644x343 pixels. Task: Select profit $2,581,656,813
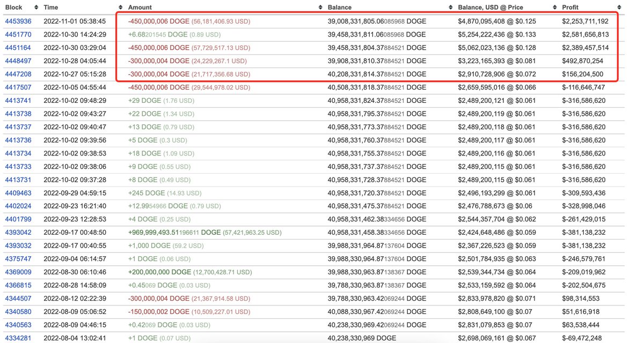(585, 34)
